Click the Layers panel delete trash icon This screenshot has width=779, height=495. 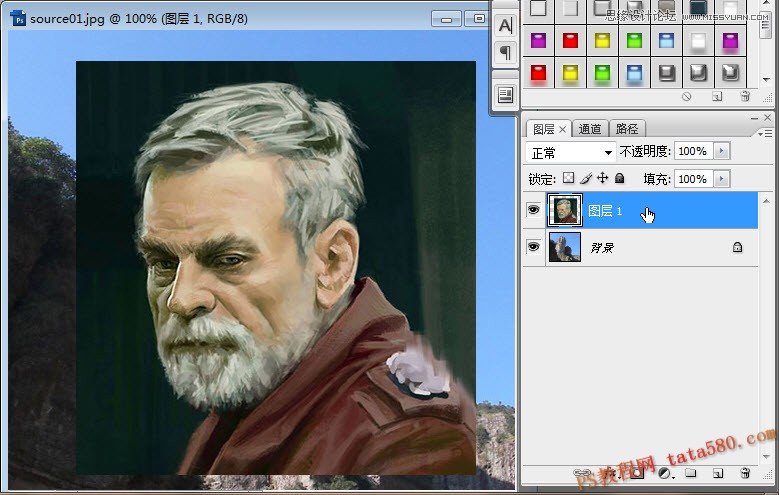point(745,473)
